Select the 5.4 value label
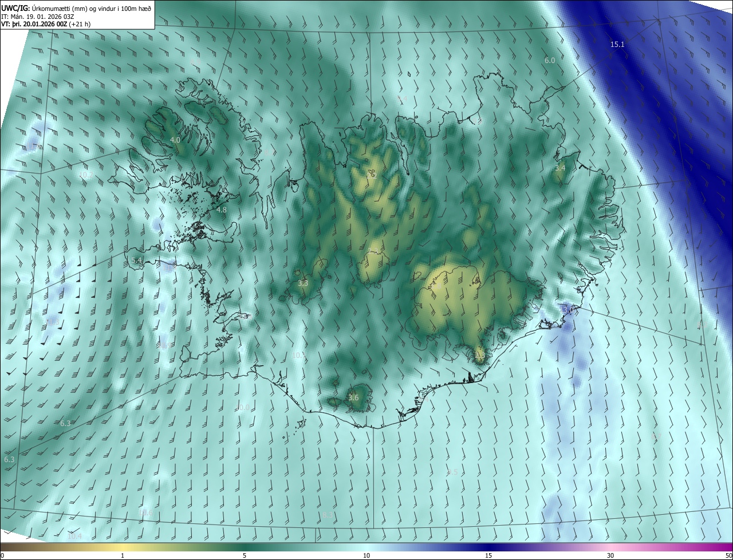The image size is (733, 560). 136,261
